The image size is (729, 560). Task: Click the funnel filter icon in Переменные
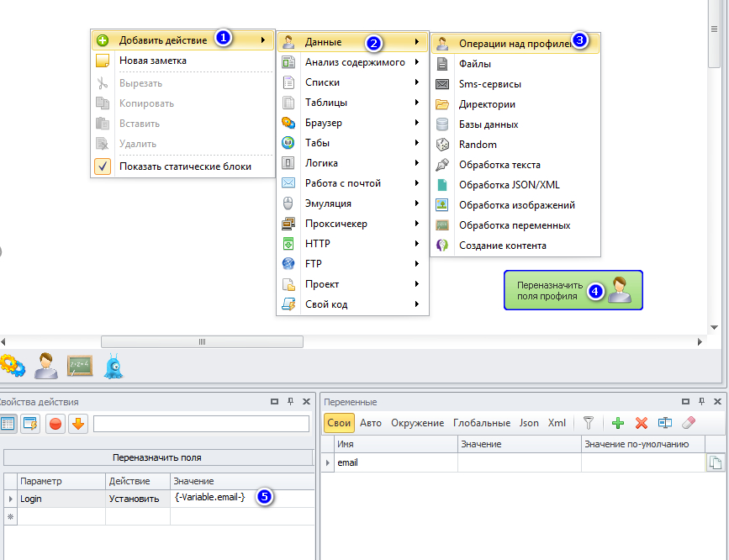pos(589,423)
